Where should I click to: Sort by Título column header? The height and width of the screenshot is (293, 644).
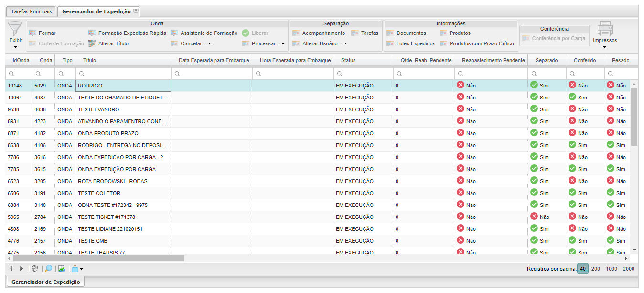tap(123, 60)
